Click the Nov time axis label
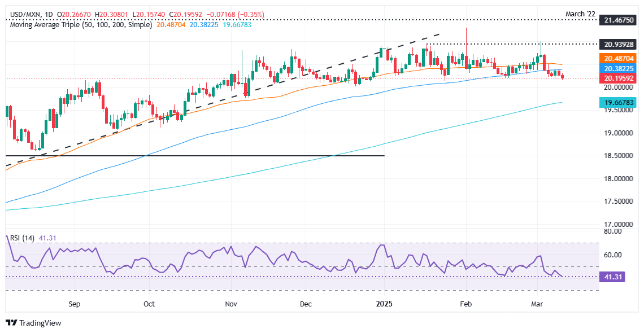Image resolution: width=644 pixels, height=333 pixels. (231, 304)
